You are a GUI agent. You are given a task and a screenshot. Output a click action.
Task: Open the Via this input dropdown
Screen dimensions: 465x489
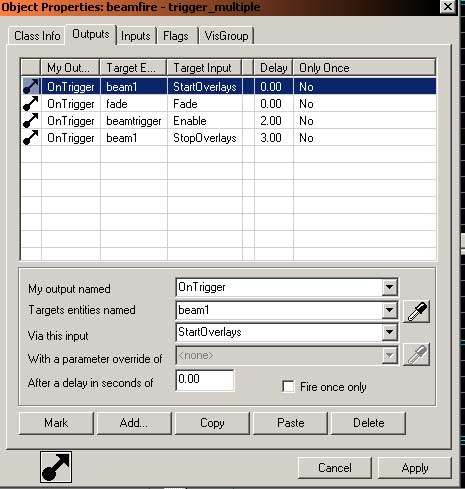(389, 332)
